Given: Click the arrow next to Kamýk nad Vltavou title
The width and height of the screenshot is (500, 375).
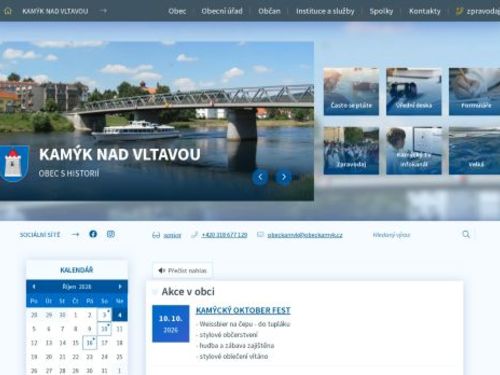Looking at the screenshot, I should coord(103,11).
